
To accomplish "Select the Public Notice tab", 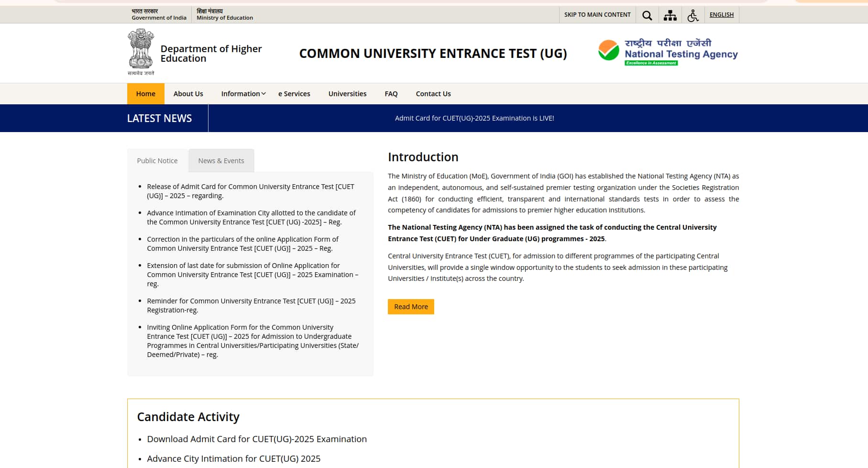I will coord(157,161).
